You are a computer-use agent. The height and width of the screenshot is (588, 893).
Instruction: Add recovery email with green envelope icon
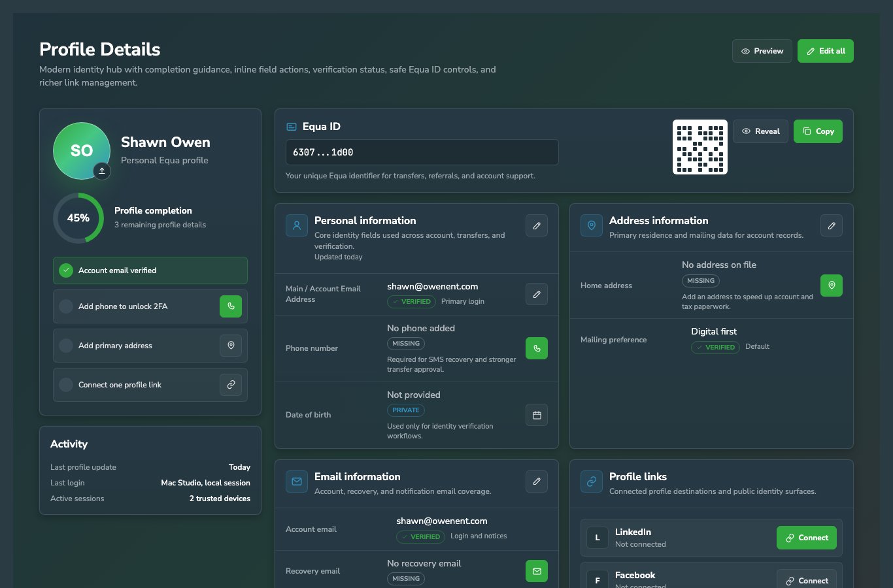[x=537, y=571]
